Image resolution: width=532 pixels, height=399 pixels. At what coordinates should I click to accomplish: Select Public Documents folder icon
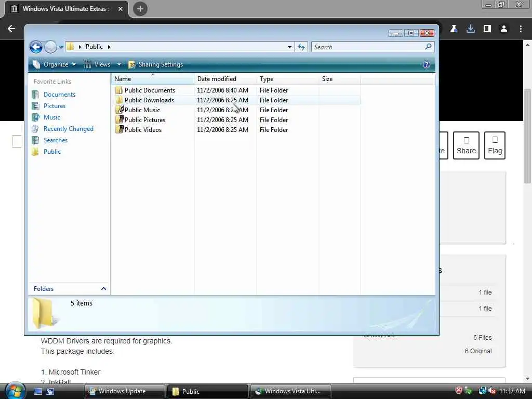pyautogui.click(x=119, y=90)
